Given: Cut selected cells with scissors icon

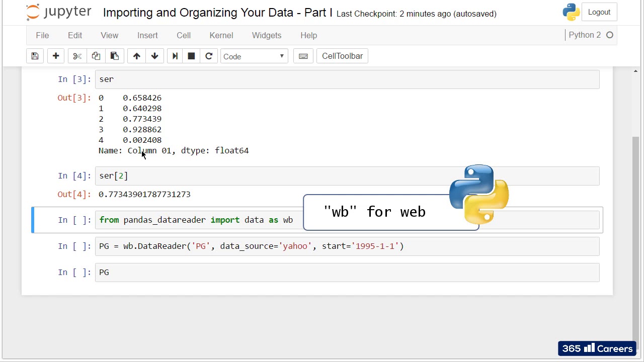Looking at the screenshot, I should [x=77, y=56].
